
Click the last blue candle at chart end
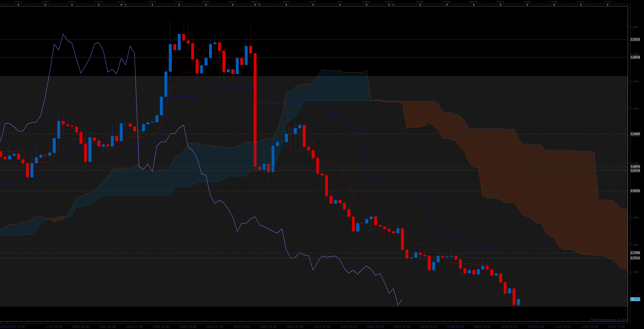519,302
